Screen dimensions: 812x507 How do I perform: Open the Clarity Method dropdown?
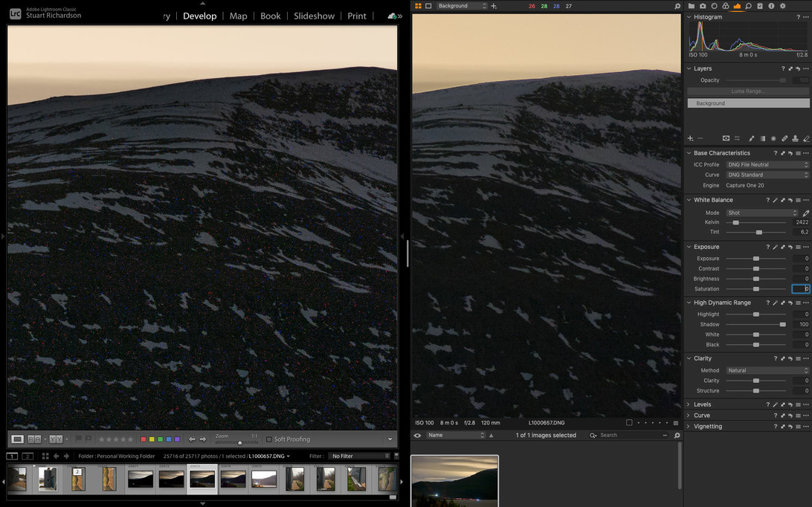[767, 370]
